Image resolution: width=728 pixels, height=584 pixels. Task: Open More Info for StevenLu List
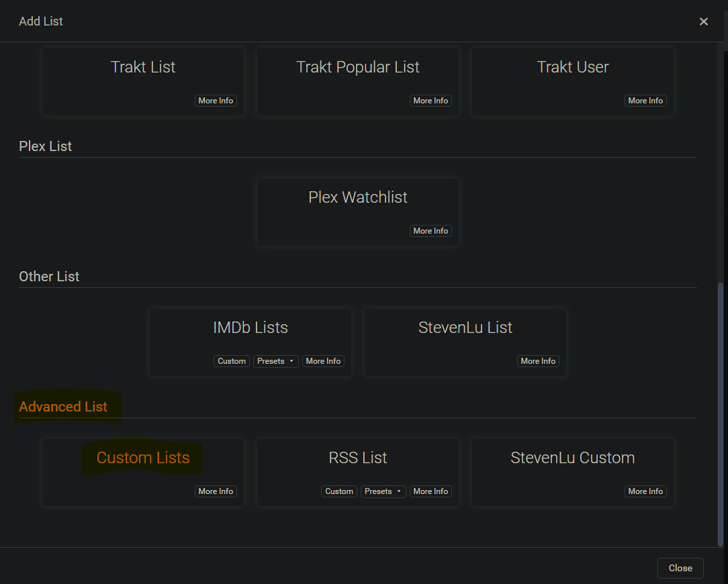point(538,361)
